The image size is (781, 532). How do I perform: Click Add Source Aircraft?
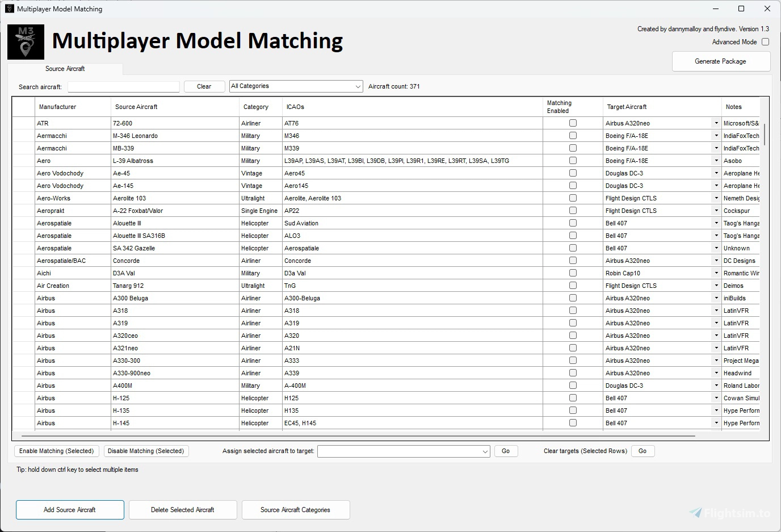coord(70,510)
